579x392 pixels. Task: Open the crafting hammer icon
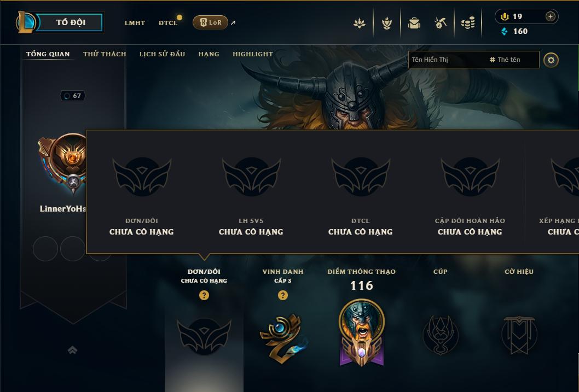[x=441, y=23]
